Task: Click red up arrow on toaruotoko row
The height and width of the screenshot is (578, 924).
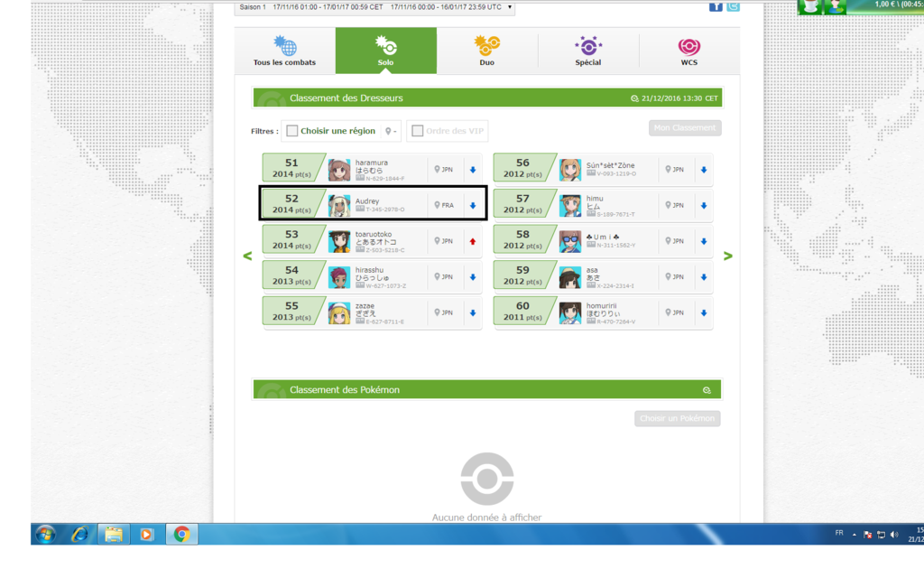Action: 473,241
